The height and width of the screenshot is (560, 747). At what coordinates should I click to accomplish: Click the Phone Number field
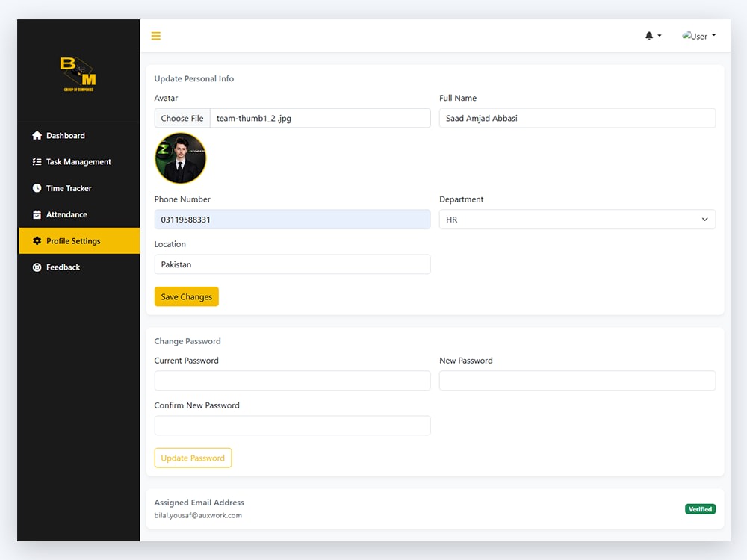point(292,220)
